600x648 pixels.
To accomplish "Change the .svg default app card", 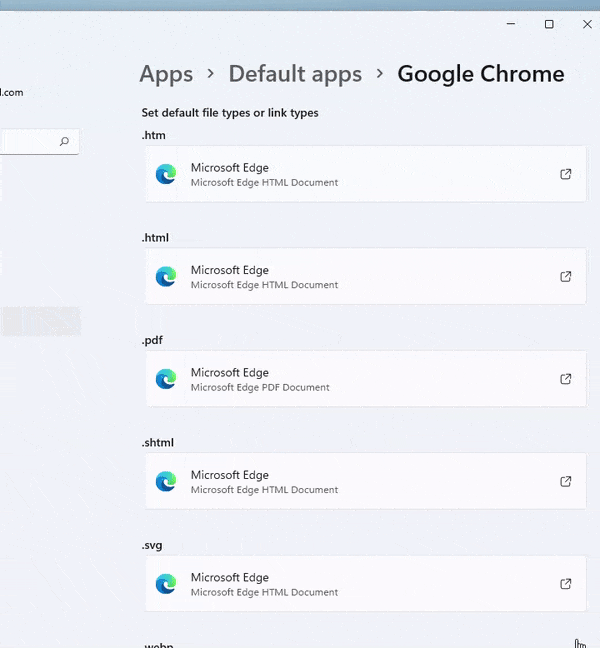I will point(366,584).
